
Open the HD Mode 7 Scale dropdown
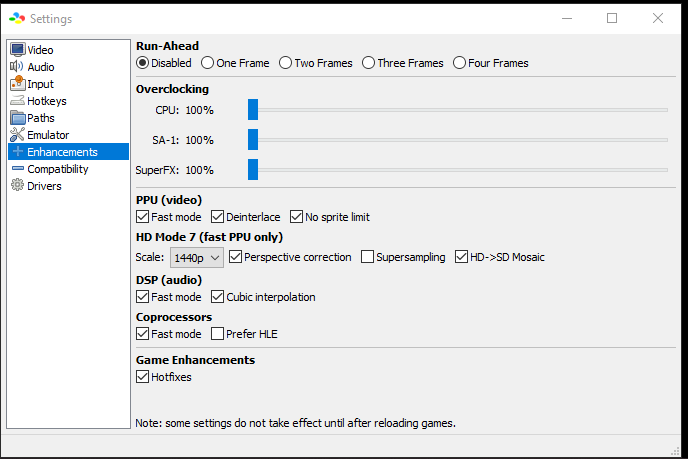coord(197,258)
